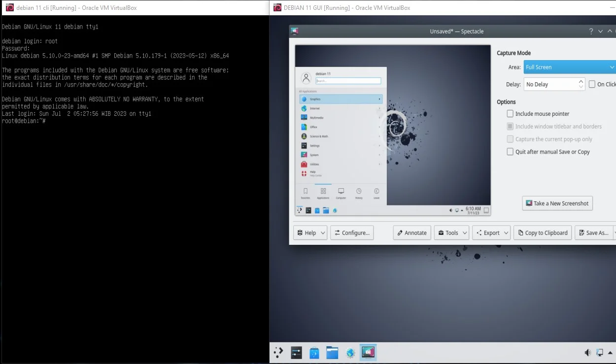
Task: Increase the Delay value with the up arrow
Action: point(581,81)
